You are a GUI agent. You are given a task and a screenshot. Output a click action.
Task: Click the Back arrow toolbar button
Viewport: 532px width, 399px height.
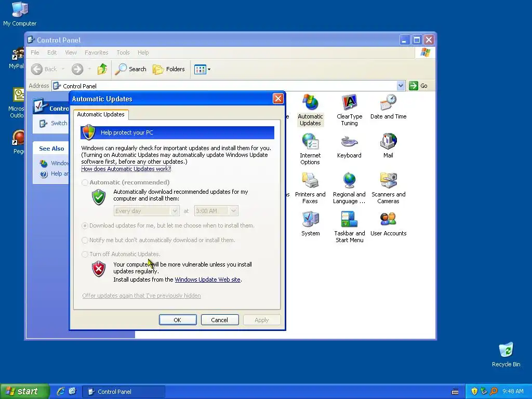click(44, 69)
